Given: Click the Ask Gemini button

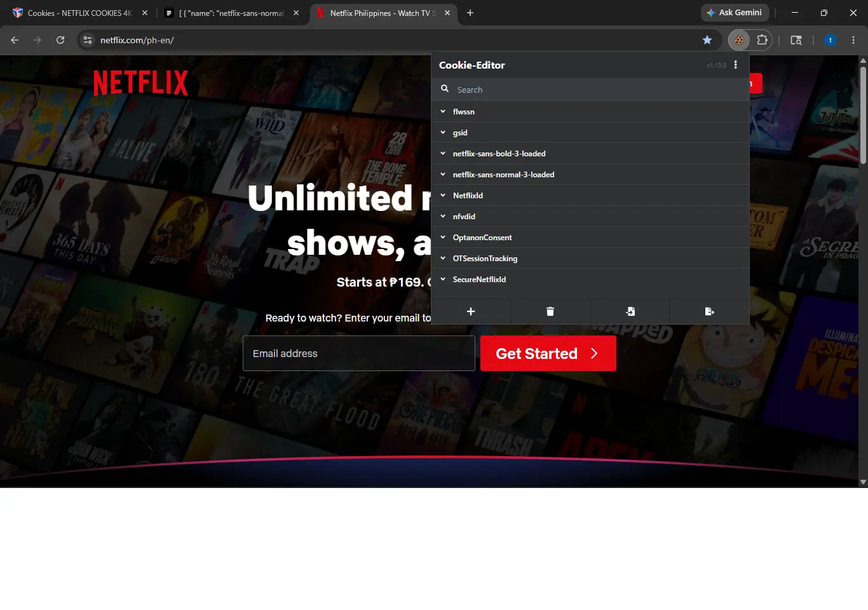Looking at the screenshot, I should coord(735,13).
